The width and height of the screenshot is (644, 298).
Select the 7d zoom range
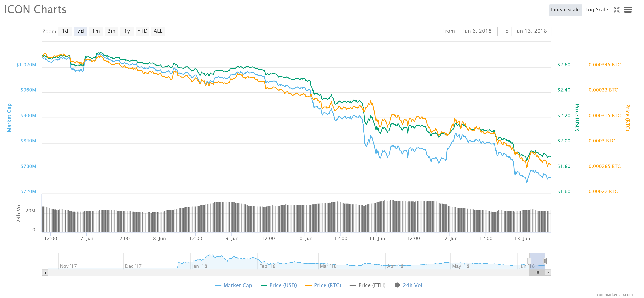point(80,31)
